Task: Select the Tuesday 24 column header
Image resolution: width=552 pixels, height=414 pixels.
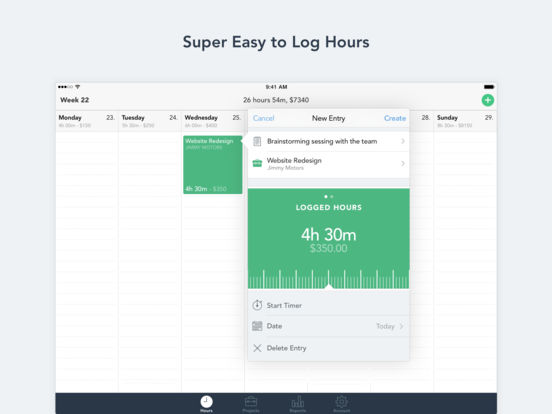Action: (x=150, y=121)
